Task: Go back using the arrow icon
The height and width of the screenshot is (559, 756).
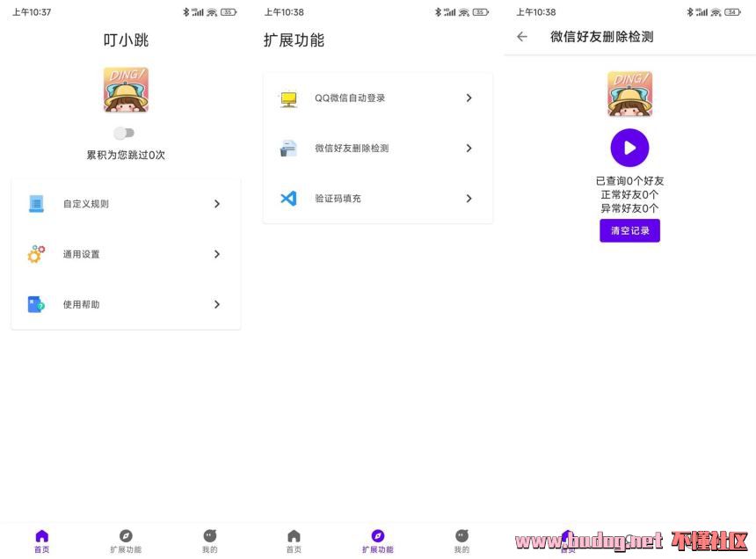Action: (x=522, y=37)
